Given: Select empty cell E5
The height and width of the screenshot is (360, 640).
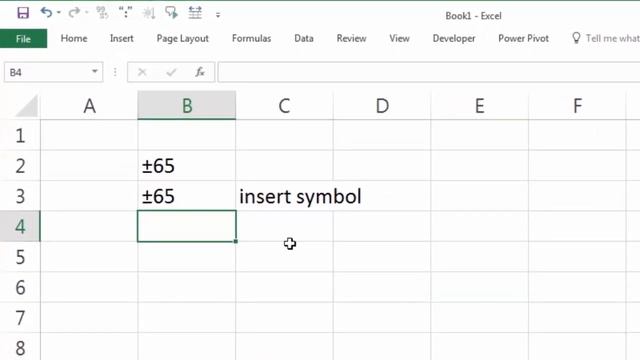Looking at the screenshot, I should click(479, 257).
